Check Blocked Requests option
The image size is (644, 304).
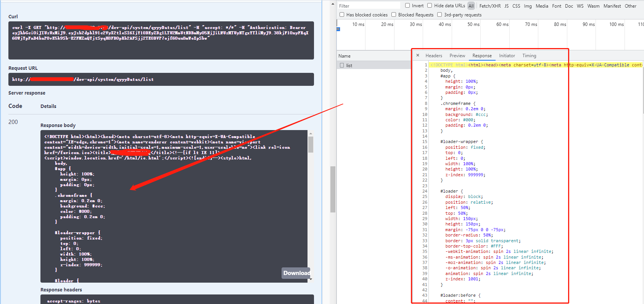[394, 14]
